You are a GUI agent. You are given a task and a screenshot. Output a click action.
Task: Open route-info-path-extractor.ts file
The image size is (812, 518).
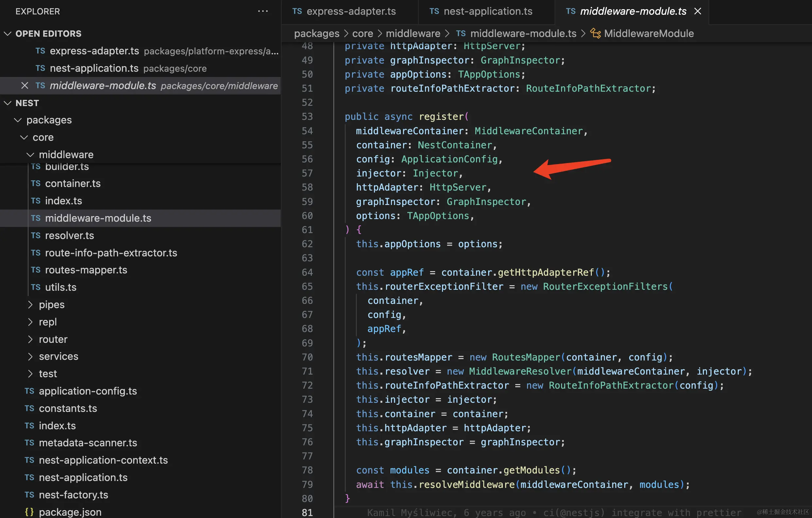[140, 253]
